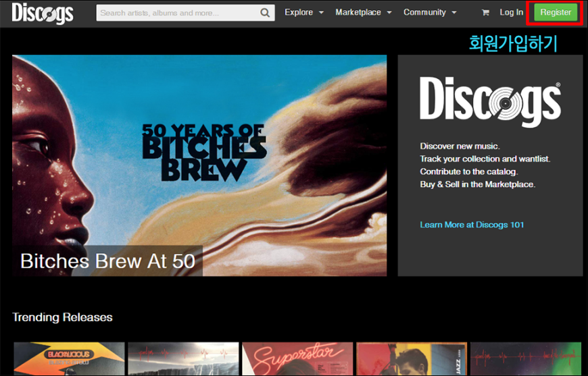
Task: Open the shopping cart icon
Action: pos(485,13)
